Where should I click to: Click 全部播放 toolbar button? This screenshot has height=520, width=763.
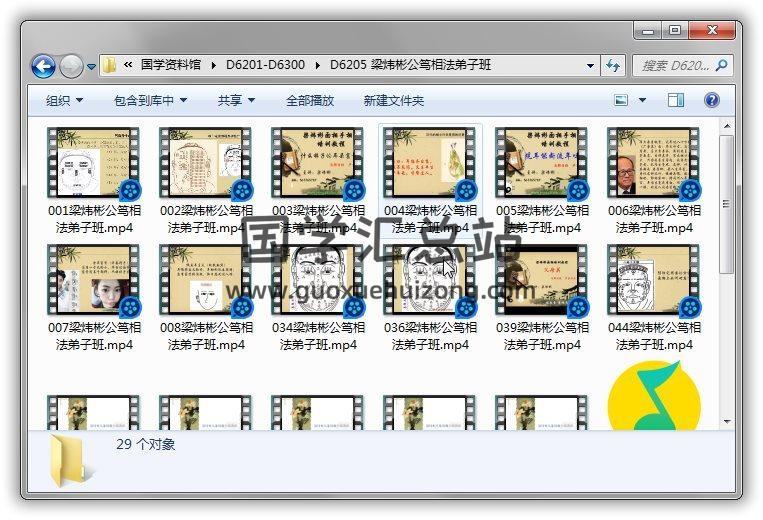310,101
